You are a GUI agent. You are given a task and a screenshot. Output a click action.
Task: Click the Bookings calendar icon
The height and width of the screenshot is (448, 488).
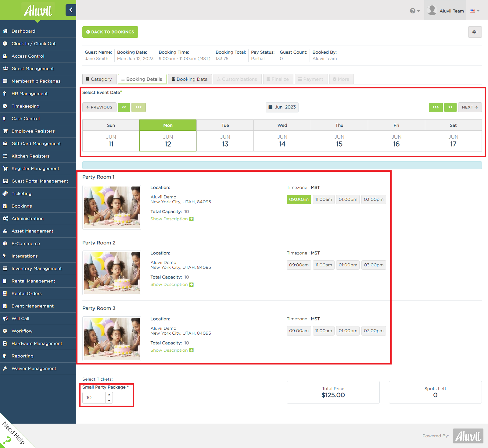(x=5, y=206)
